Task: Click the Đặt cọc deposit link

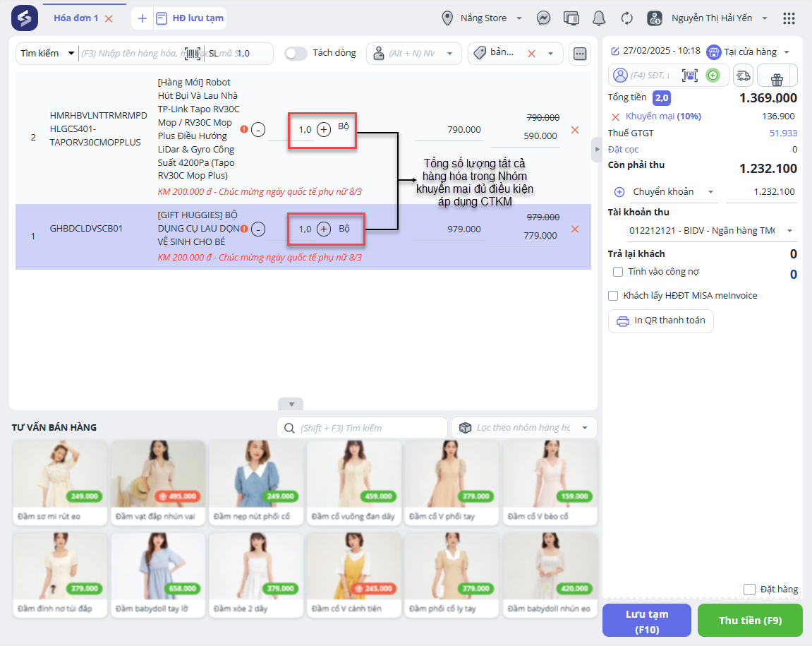Action: (623, 149)
